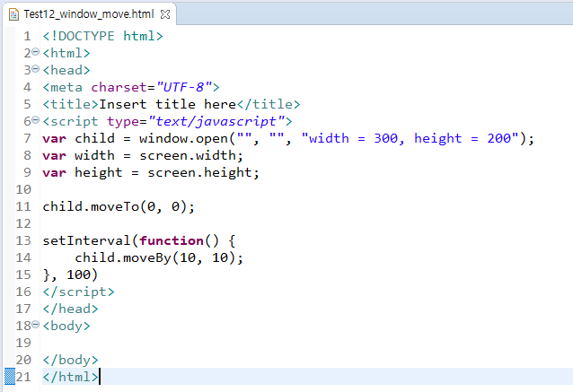Click the "UTF-8" value on line 4
Viewport: 573px width, 392px height.
184,87
